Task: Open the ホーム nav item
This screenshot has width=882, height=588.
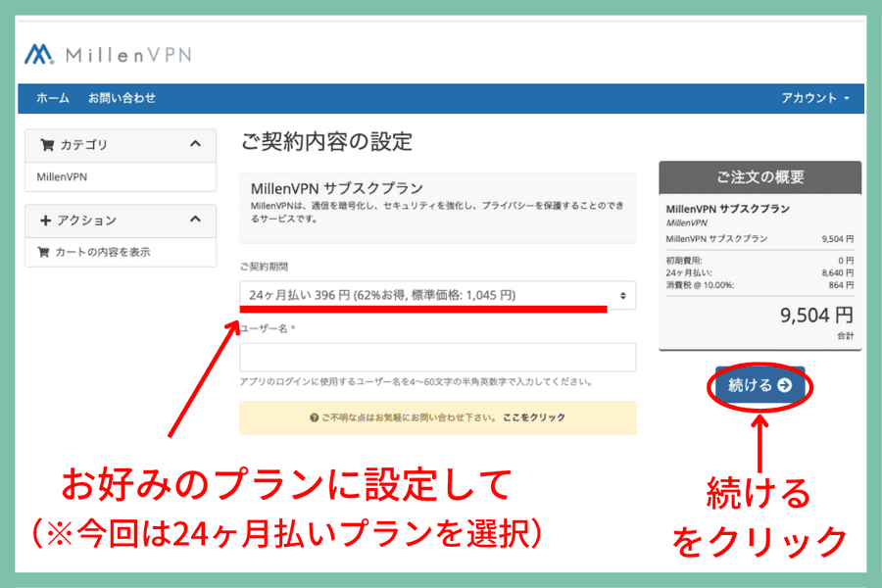Action: coord(53,98)
